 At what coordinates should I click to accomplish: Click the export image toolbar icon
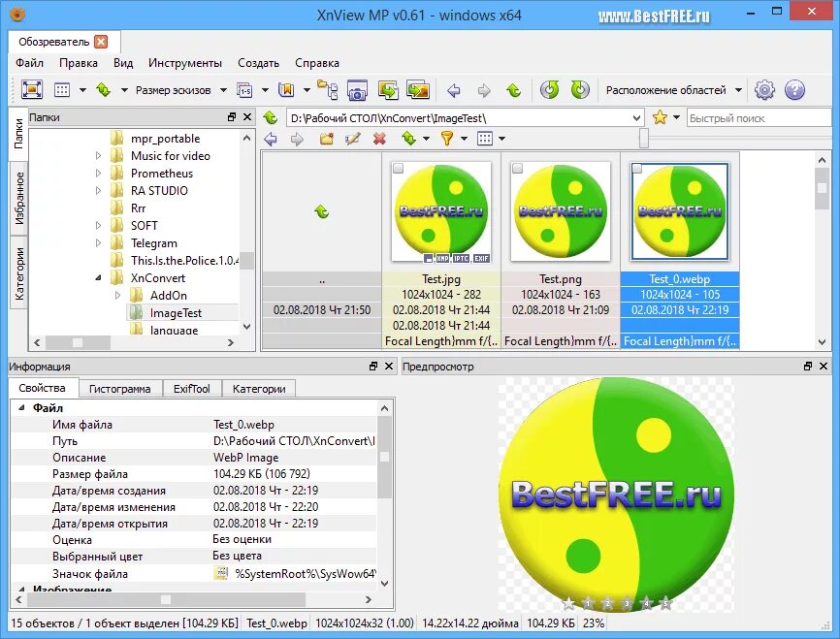pyautogui.click(x=418, y=90)
